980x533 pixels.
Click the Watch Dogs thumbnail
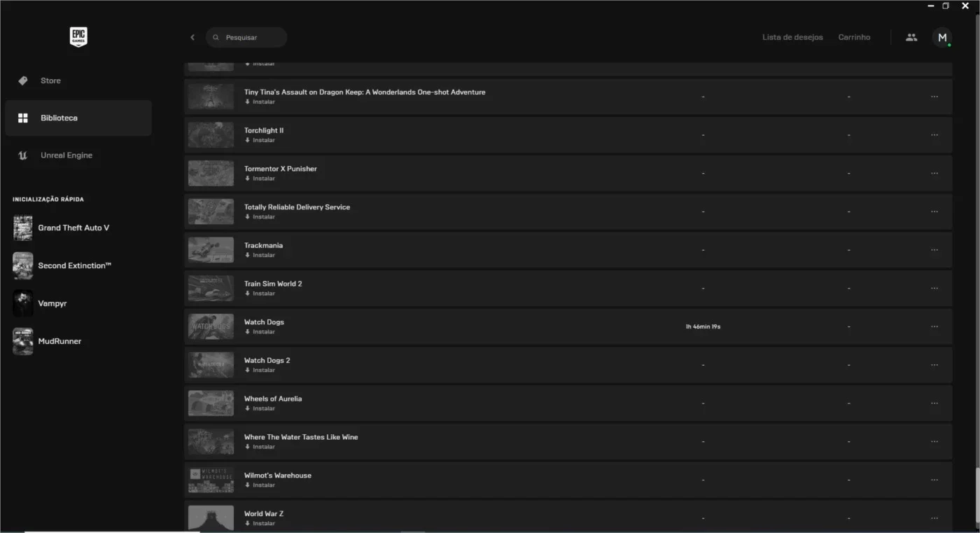point(211,326)
